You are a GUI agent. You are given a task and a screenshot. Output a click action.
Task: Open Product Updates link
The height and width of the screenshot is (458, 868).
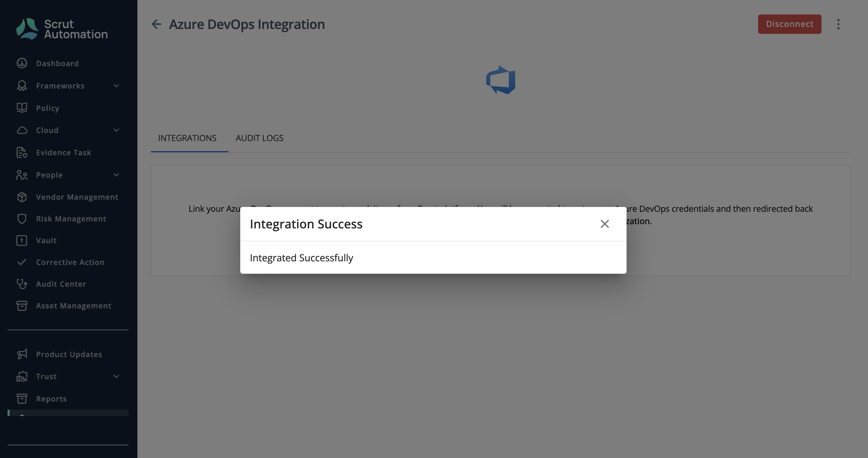click(x=69, y=354)
